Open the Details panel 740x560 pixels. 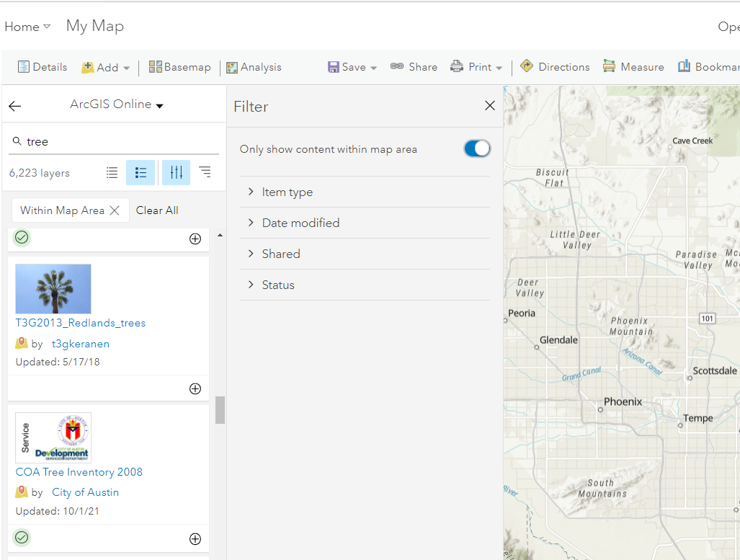43,67
